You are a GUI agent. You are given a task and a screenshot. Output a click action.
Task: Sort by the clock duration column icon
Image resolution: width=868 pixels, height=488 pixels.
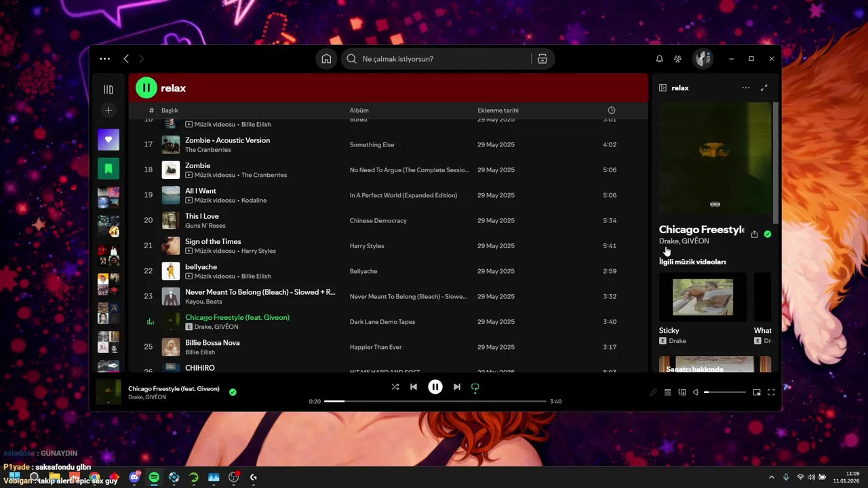(612, 110)
